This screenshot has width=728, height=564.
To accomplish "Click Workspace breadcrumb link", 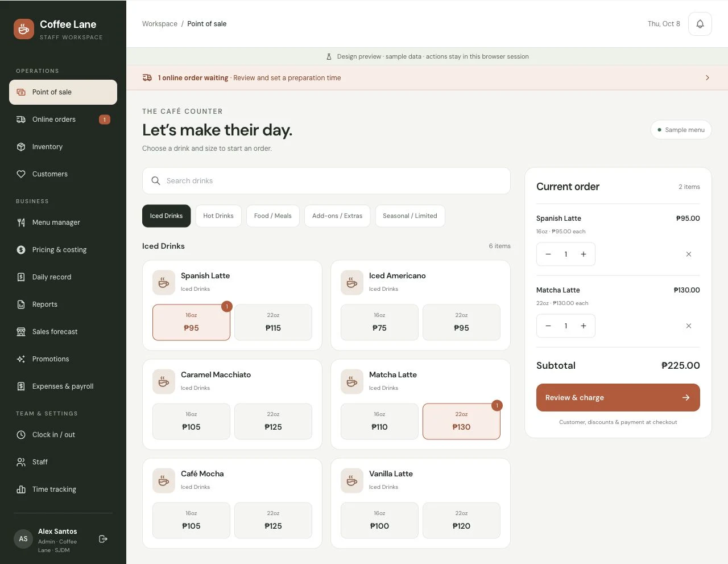I will [160, 24].
